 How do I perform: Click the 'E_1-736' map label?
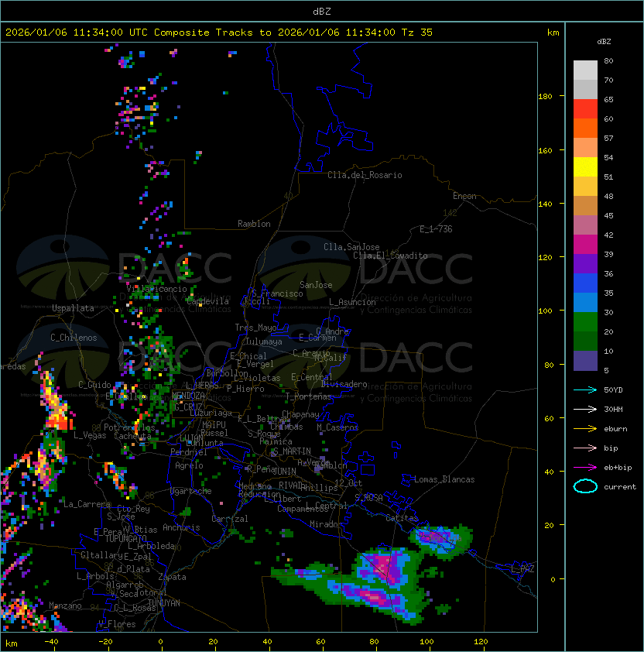click(x=436, y=229)
